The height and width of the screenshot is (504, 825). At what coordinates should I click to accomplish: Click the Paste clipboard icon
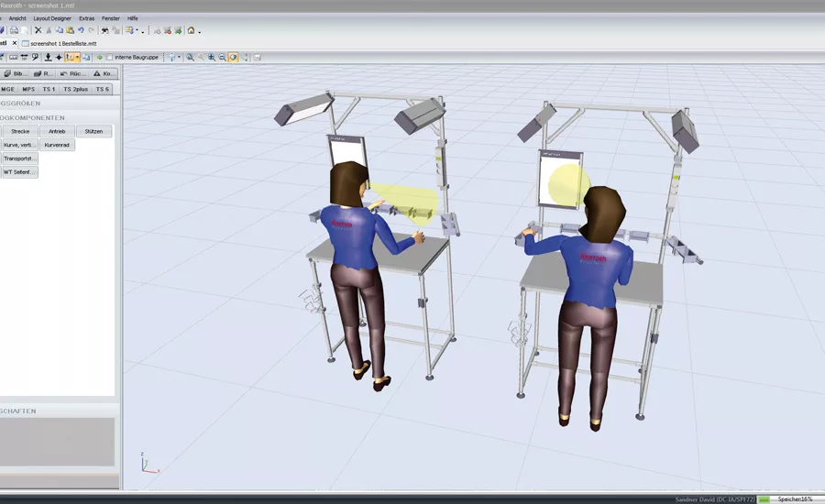point(70,30)
